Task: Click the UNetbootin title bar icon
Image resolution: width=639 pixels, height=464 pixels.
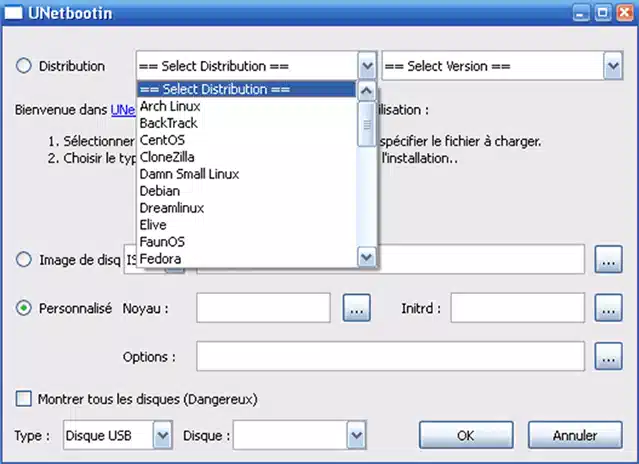Action: (13, 13)
